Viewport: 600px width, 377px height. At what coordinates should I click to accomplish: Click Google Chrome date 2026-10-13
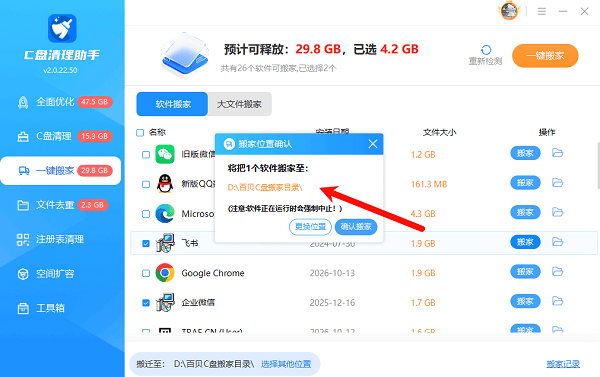(332, 273)
